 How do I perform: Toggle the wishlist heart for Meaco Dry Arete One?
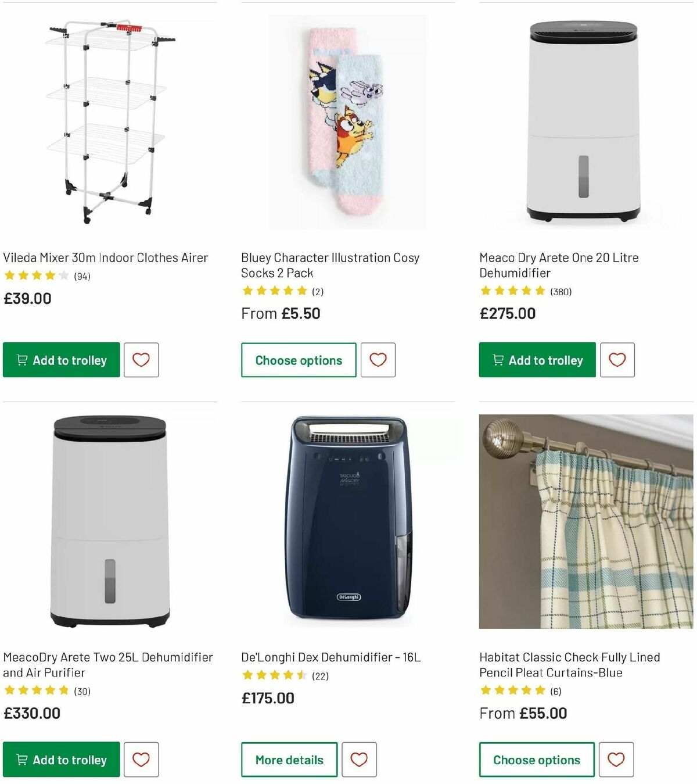617,360
